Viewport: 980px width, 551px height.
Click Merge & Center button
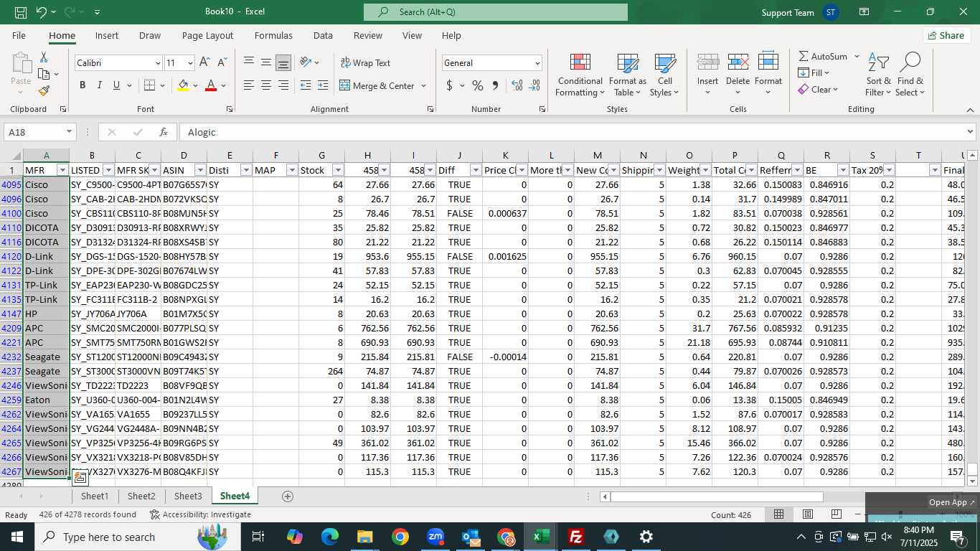click(377, 85)
